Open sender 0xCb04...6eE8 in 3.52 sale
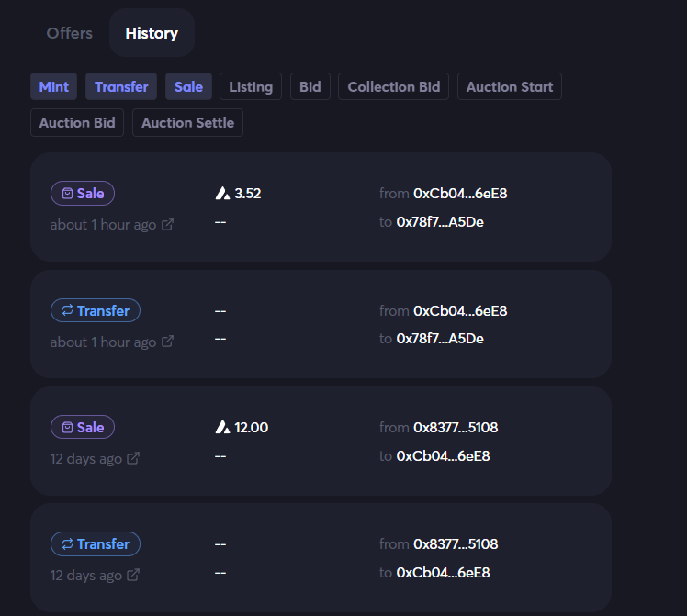The width and height of the screenshot is (687, 616). pyautogui.click(x=460, y=193)
